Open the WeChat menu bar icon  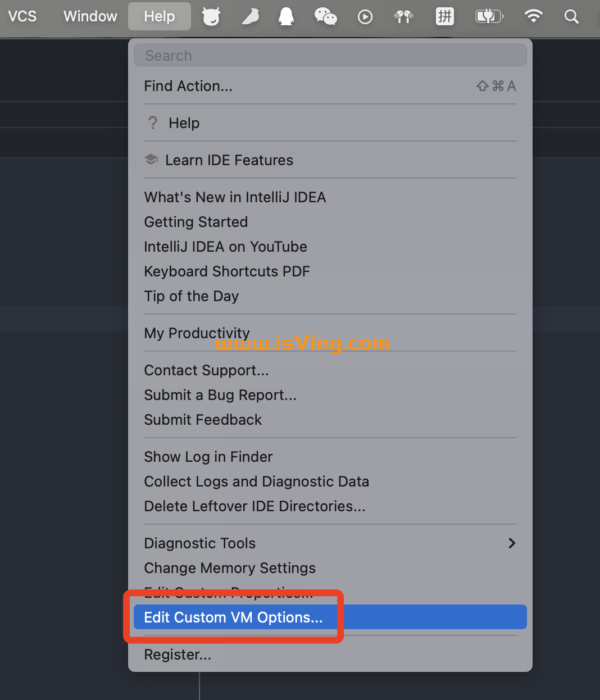click(x=326, y=17)
